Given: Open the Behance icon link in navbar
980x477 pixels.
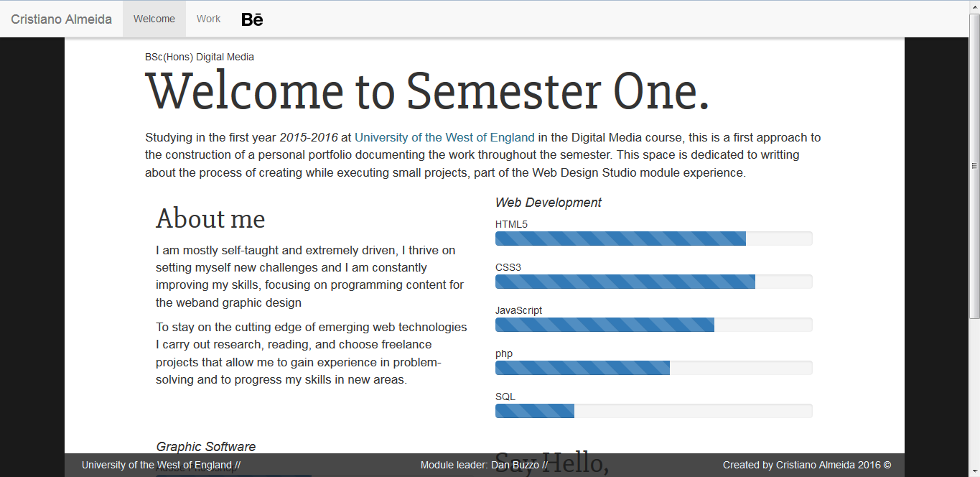Looking at the screenshot, I should [252, 19].
